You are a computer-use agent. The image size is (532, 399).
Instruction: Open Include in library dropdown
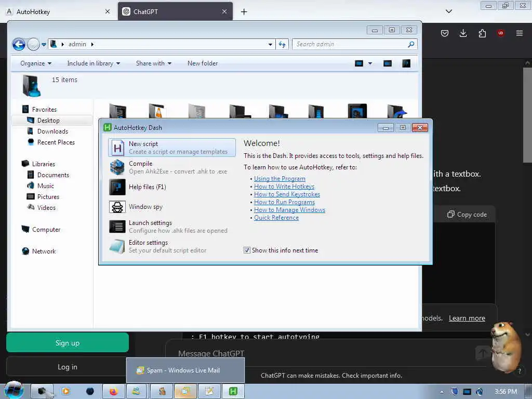coord(94,63)
